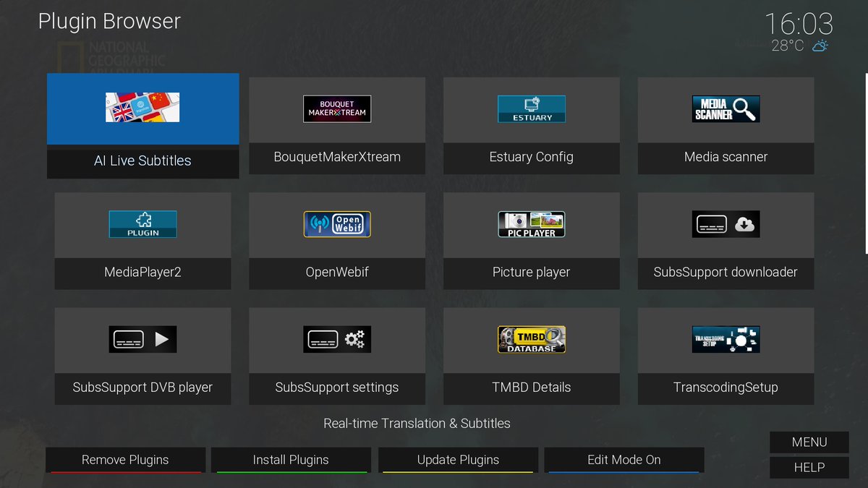Click the Estuary monitor icon
Viewport: 868px width, 488px height.
click(532, 108)
